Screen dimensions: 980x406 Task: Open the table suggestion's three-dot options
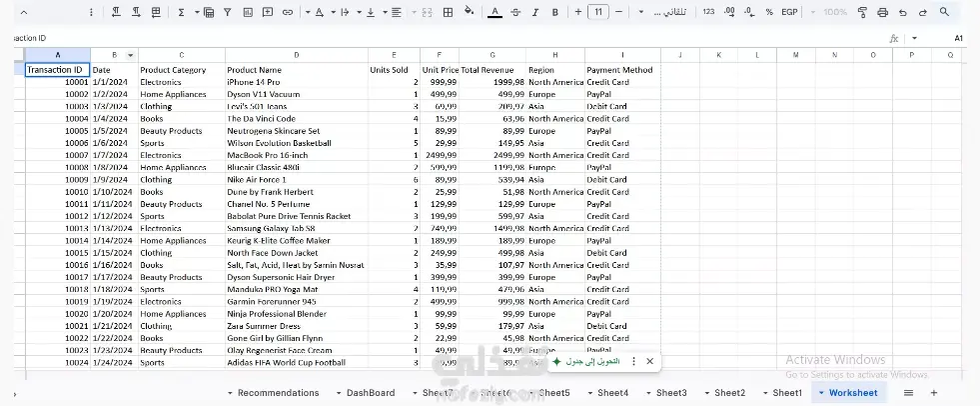click(633, 362)
